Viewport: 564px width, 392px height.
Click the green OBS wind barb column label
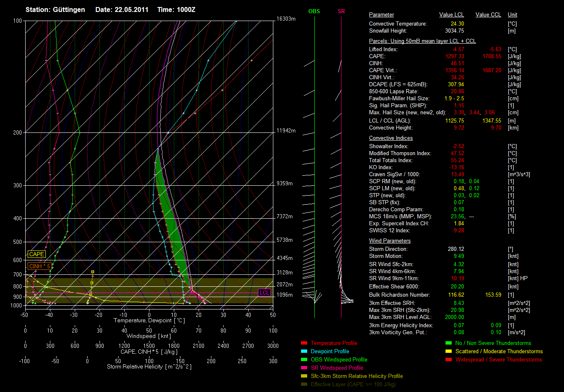click(314, 12)
